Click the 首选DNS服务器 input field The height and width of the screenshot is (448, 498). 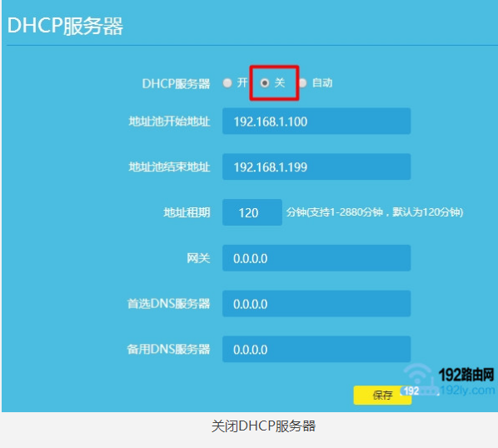pos(316,304)
